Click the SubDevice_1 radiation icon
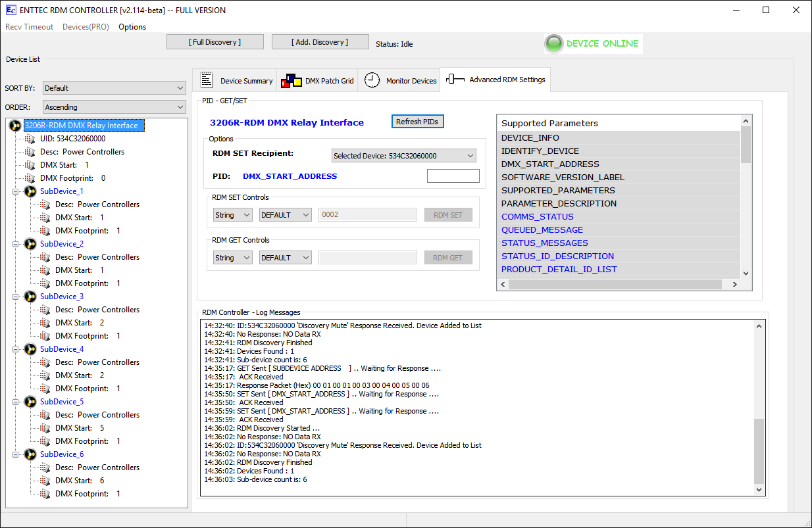The width and height of the screenshot is (812, 528). tap(30, 191)
